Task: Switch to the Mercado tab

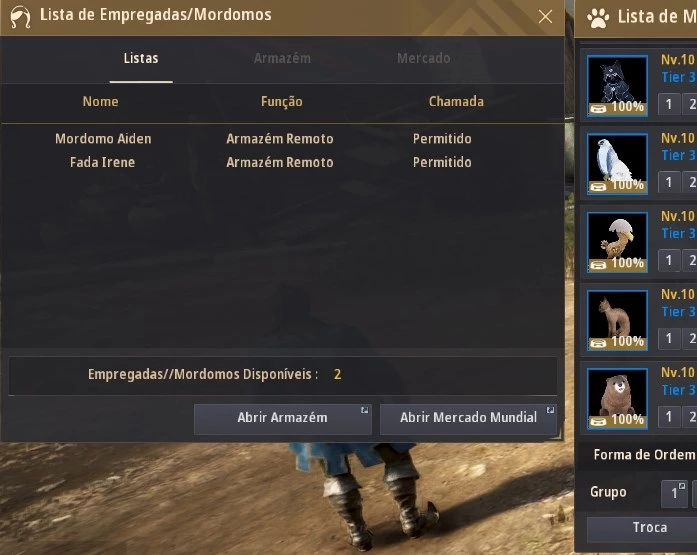Action: point(424,58)
